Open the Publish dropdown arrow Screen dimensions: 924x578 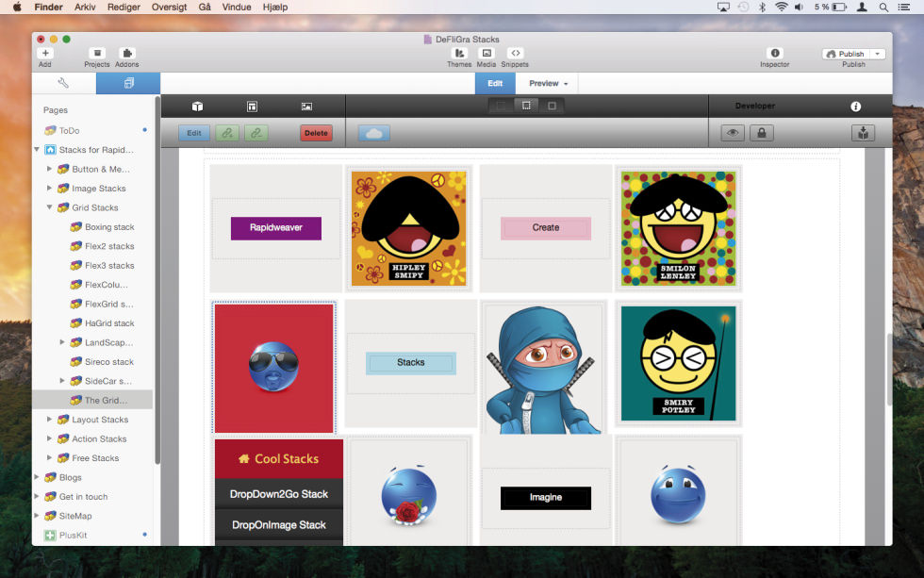878,54
